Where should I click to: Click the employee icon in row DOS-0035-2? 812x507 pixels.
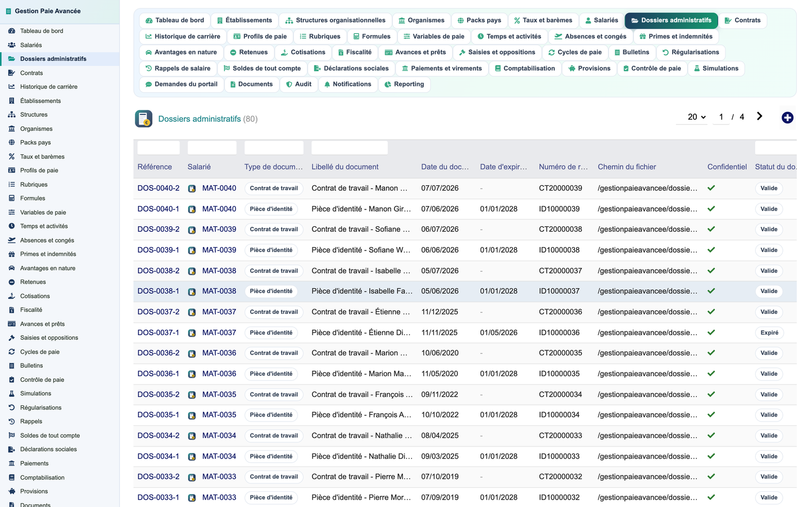tap(192, 395)
